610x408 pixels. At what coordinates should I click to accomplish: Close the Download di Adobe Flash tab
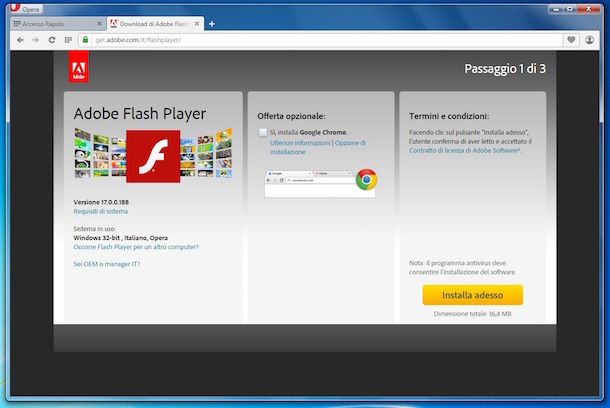point(197,24)
